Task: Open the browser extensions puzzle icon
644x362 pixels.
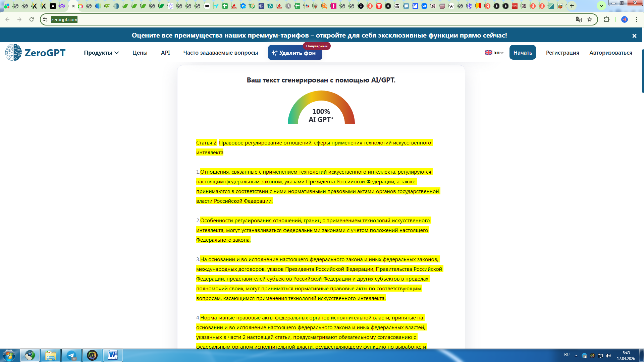Action: (606, 19)
